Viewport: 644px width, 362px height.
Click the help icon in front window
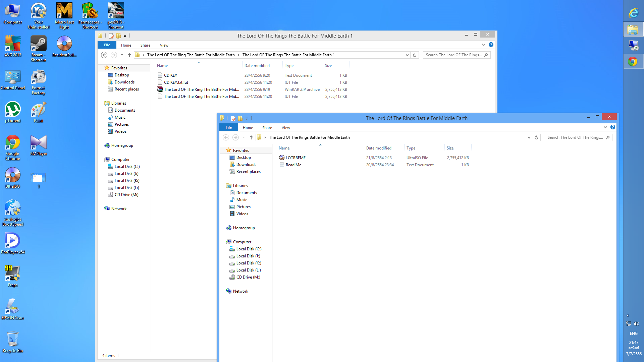pyautogui.click(x=613, y=127)
